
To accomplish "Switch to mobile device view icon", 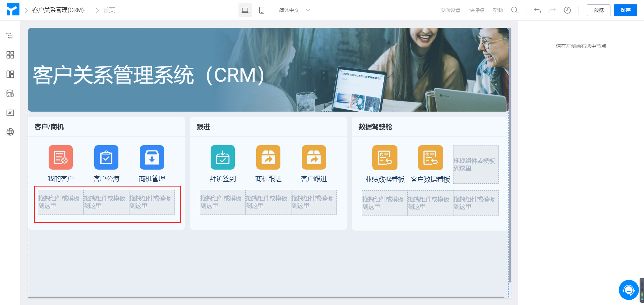I will click(x=262, y=10).
